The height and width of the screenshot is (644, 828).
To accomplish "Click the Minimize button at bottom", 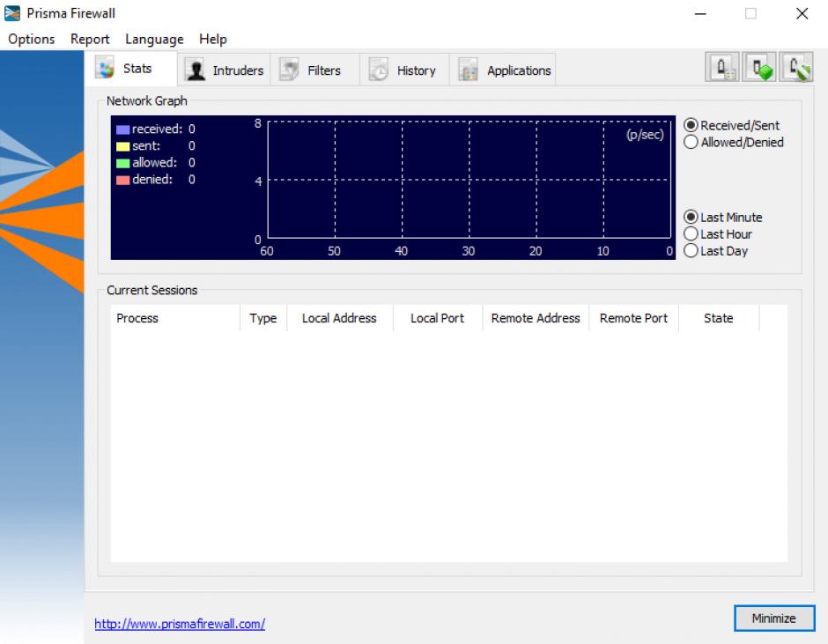I will pyautogui.click(x=774, y=618).
